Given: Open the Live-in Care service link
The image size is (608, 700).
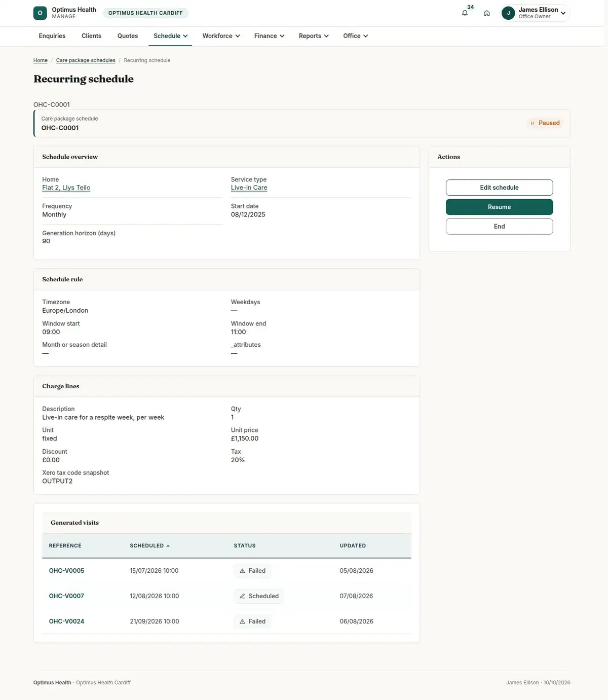Looking at the screenshot, I should (249, 188).
